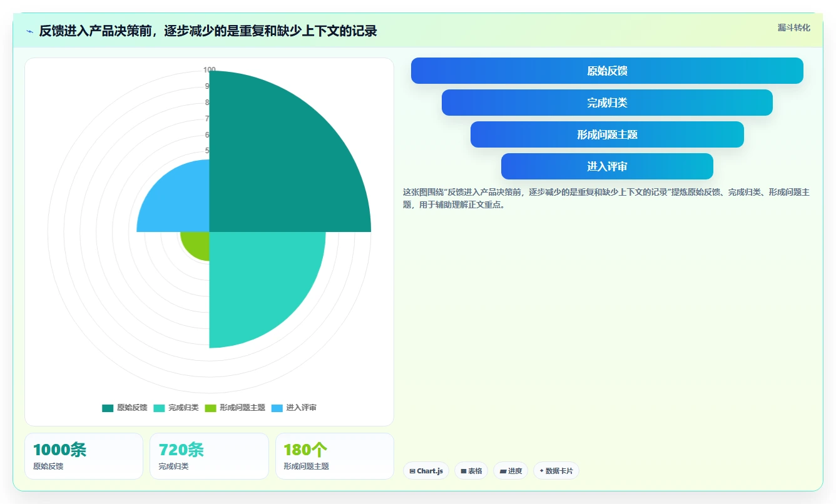Click the chart axis label 100
Image resolution: width=836 pixels, height=504 pixels.
[x=210, y=70]
